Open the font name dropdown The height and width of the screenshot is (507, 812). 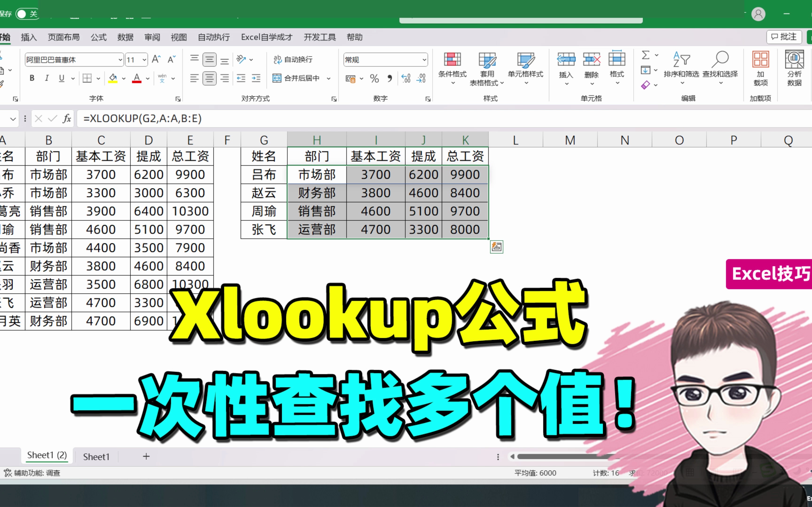(x=120, y=60)
